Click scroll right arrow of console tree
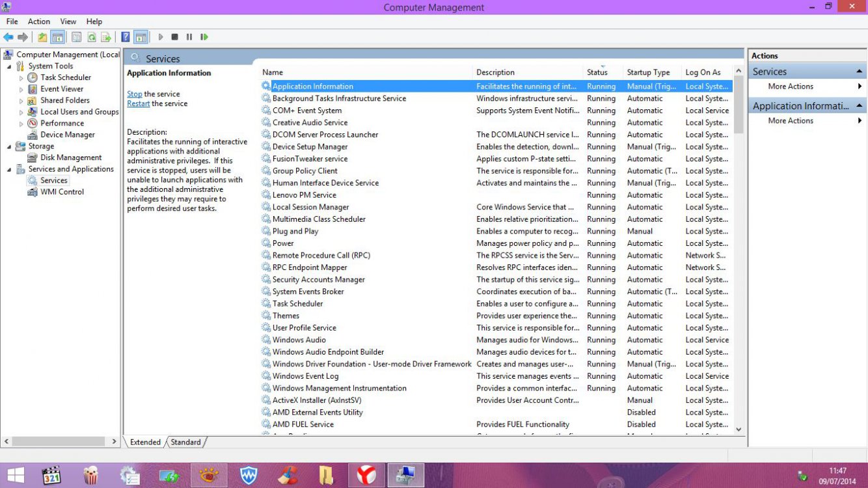868x488 pixels. point(115,441)
